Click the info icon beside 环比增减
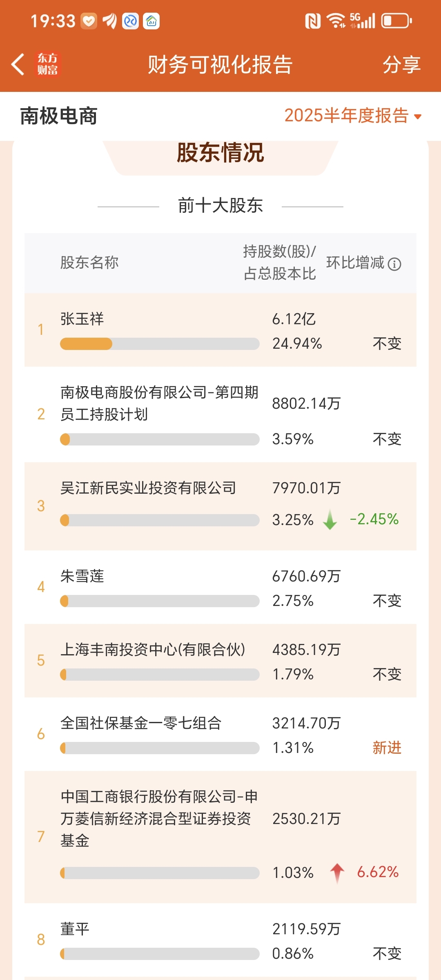 pos(394,264)
